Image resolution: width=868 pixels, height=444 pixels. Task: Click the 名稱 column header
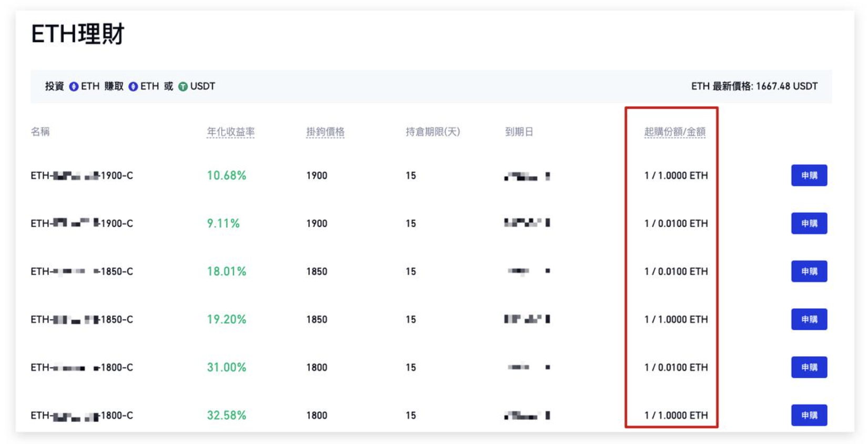pos(40,132)
